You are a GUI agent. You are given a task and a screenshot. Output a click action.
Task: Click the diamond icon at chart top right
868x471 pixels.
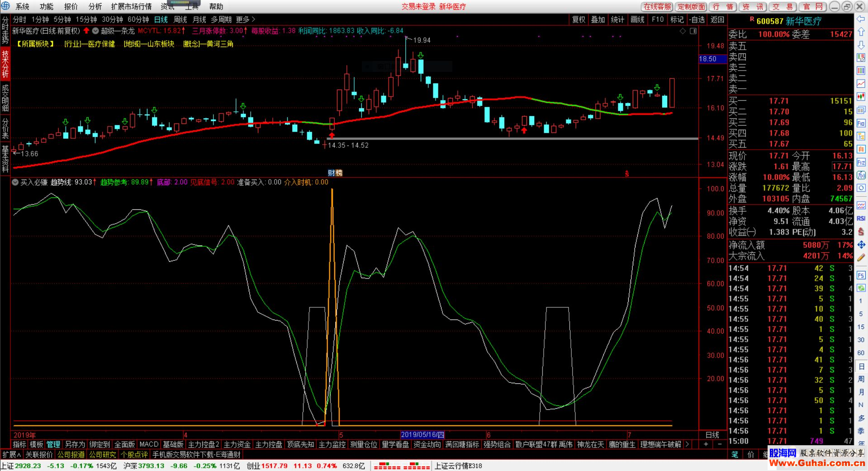pyautogui.click(x=683, y=31)
